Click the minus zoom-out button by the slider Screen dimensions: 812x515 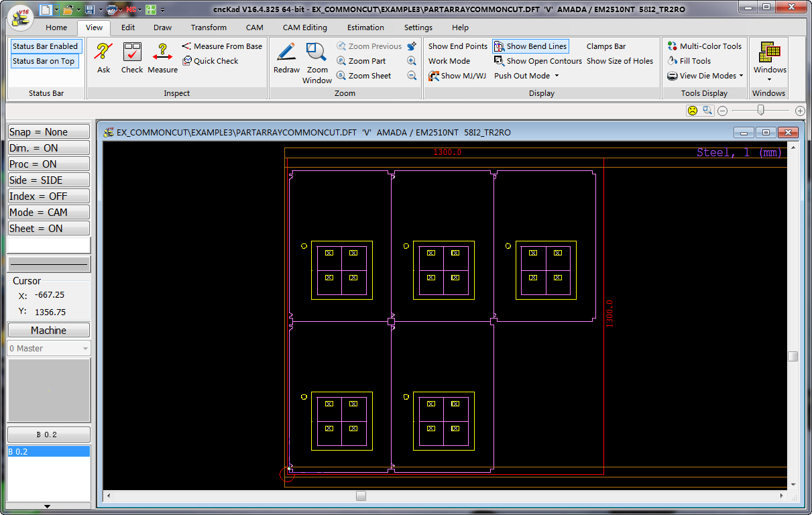[x=723, y=111]
